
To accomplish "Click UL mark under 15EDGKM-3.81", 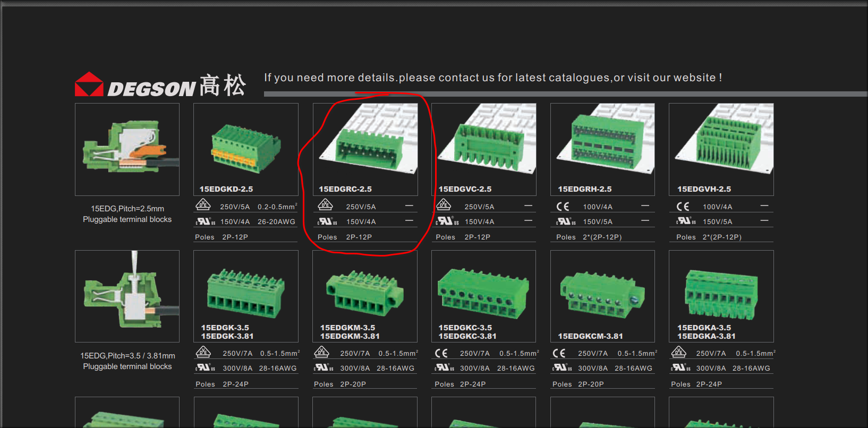I will pyautogui.click(x=324, y=367).
